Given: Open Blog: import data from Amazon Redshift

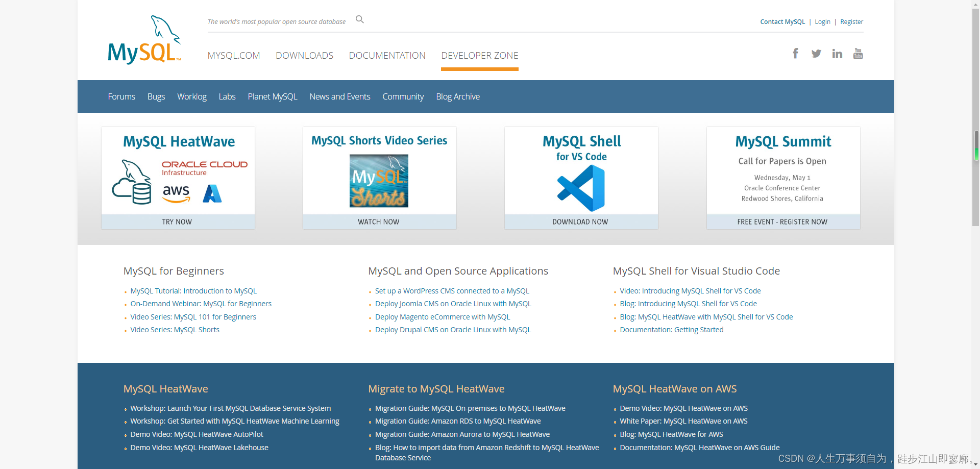Looking at the screenshot, I should point(487,453).
